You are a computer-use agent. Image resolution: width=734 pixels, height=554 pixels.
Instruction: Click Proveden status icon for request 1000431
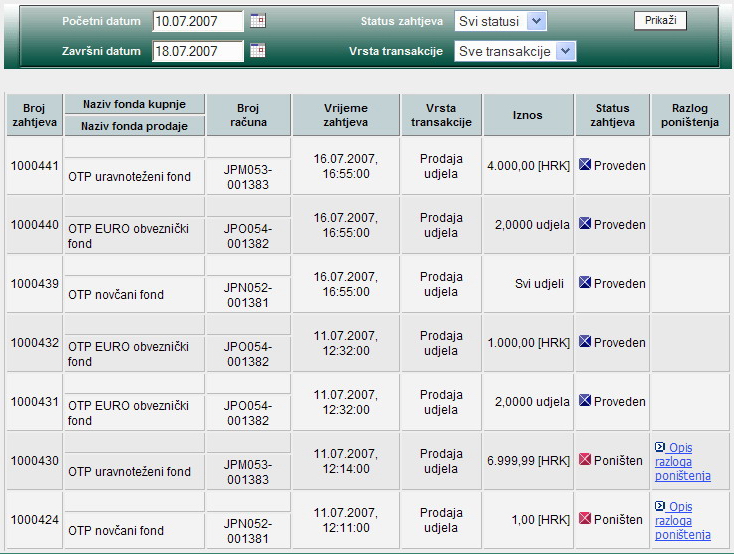tap(585, 401)
